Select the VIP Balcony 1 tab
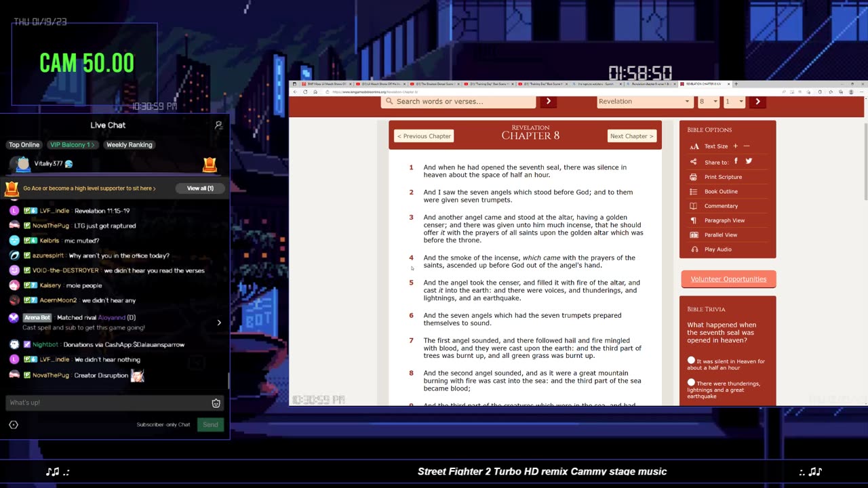Screen dimensions: 868x488 (x=73, y=145)
